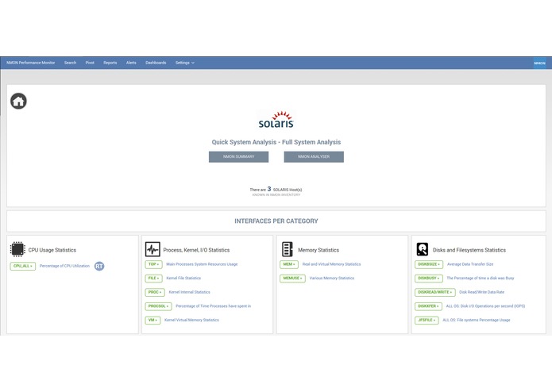This screenshot has width=552, height=392.
Task: Click Disk Read/Write Data Rate link
Action: pos(481,293)
